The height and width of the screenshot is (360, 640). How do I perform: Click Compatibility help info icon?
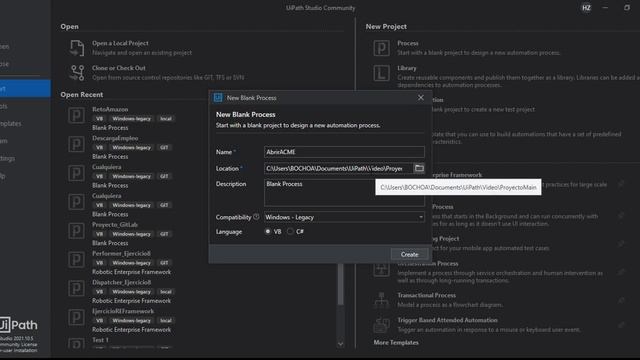click(x=256, y=217)
